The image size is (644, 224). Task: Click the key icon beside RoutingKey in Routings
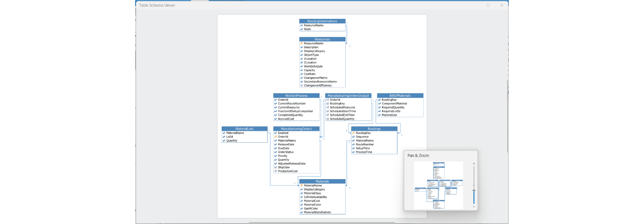(x=354, y=133)
